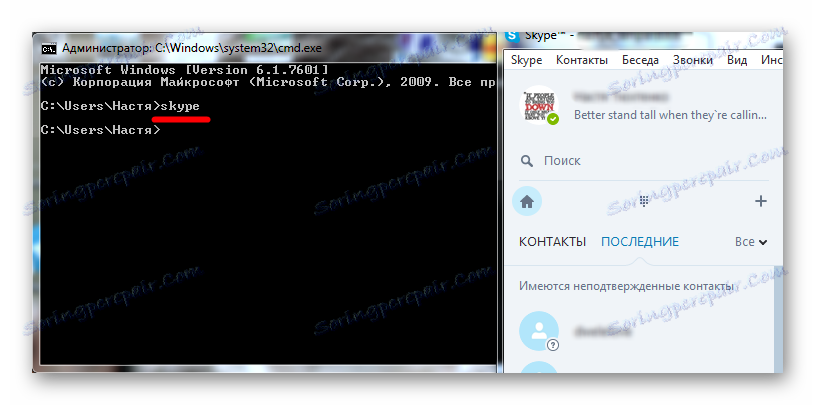The height and width of the screenshot is (405, 815).
Task: Add a new contact with plus icon
Action: [760, 201]
